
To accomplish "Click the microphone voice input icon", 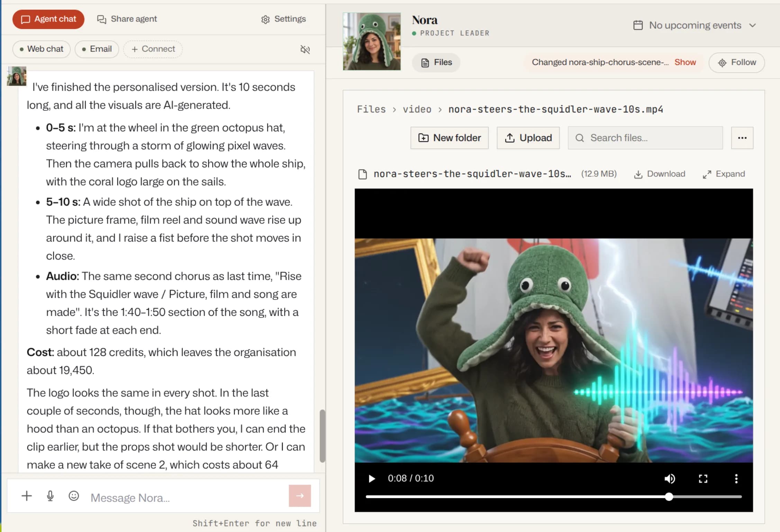I will [50, 496].
